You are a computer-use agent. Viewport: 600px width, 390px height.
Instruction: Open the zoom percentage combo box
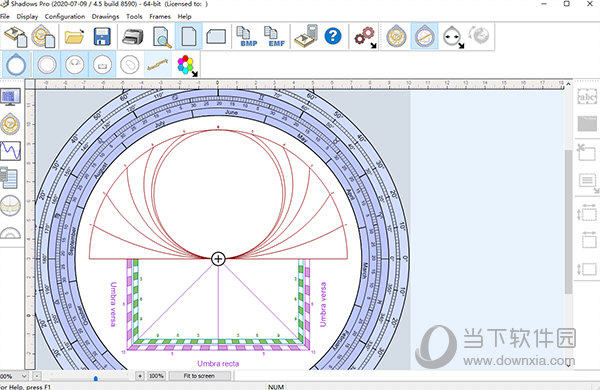click(x=14, y=376)
